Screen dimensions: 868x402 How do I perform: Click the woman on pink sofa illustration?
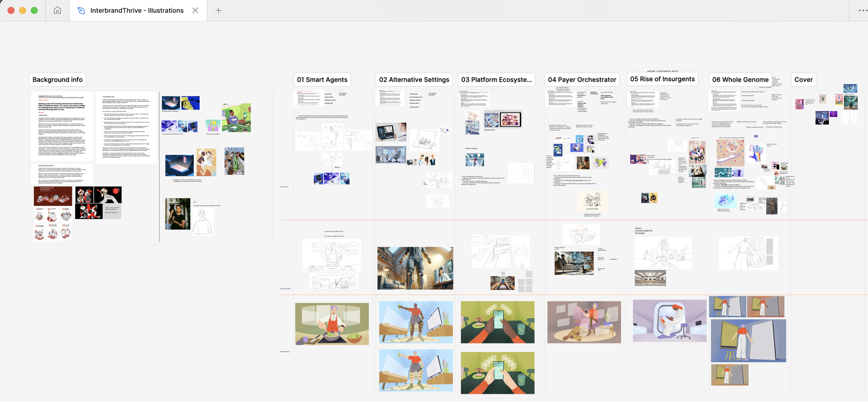coord(584,322)
